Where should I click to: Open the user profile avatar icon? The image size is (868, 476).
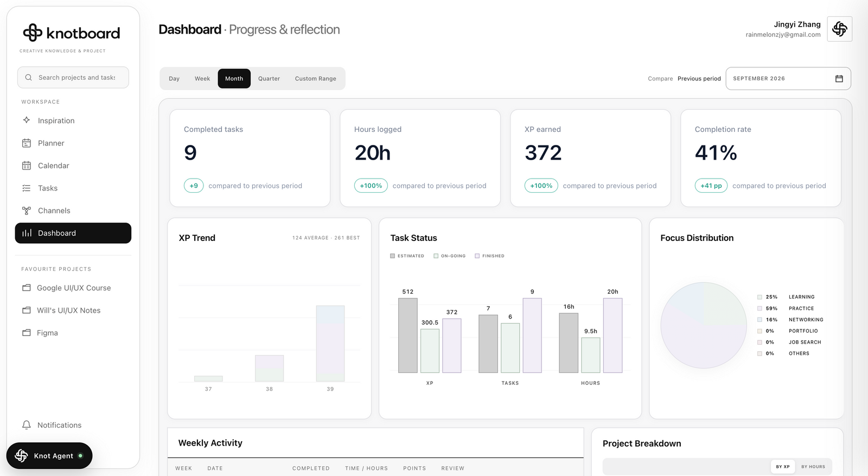839,29
